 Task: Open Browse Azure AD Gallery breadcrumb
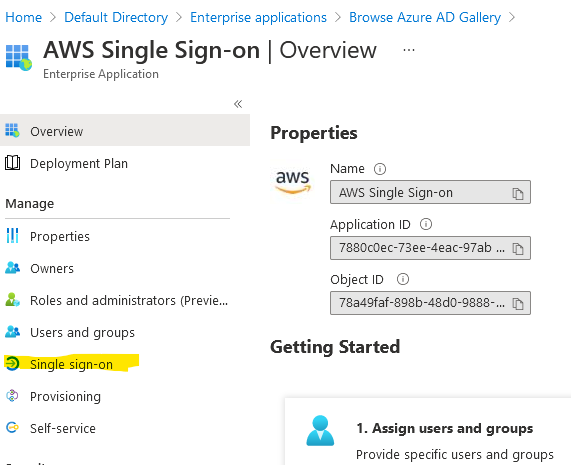[x=425, y=17]
